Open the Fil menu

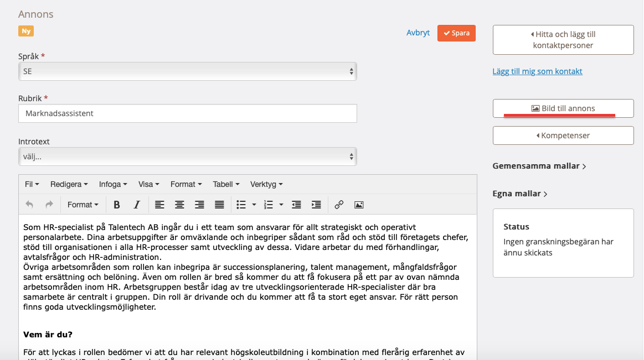(32, 184)
